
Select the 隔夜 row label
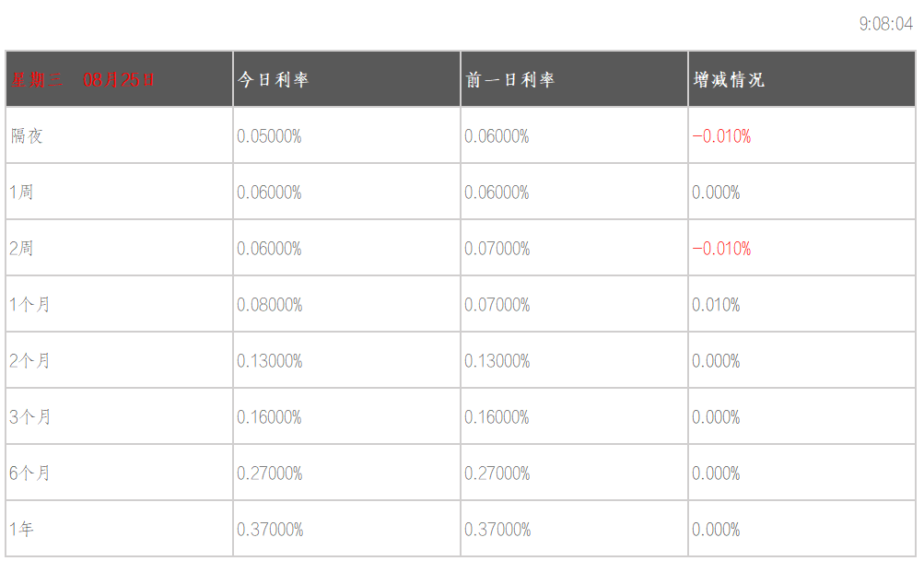[27, 136]
